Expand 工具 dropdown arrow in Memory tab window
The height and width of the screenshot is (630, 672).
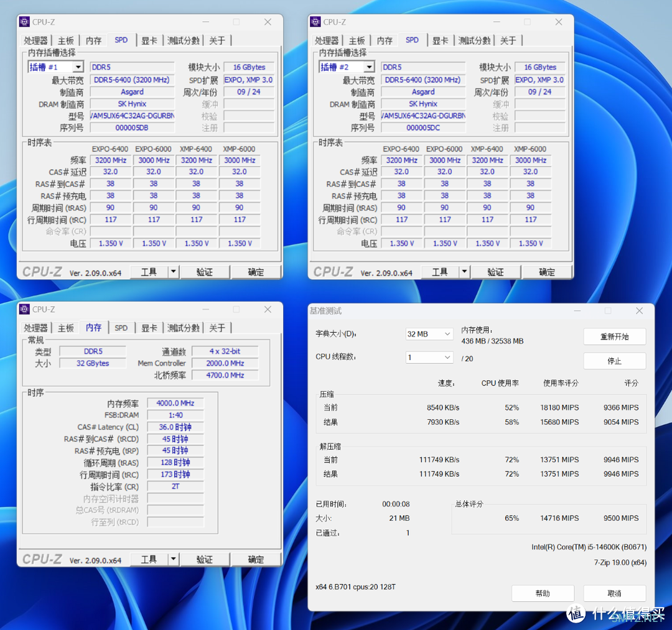(x=173, y=559)
